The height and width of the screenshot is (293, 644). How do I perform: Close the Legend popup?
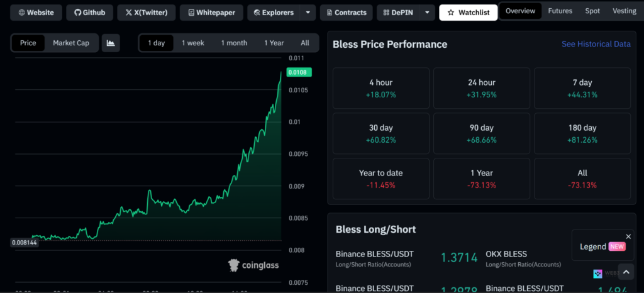coord(628,236)
